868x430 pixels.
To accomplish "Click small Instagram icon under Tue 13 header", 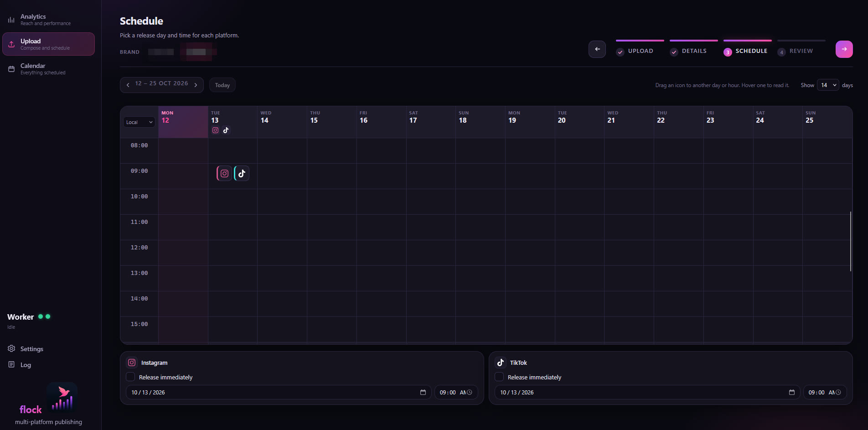I will [216, 130].
